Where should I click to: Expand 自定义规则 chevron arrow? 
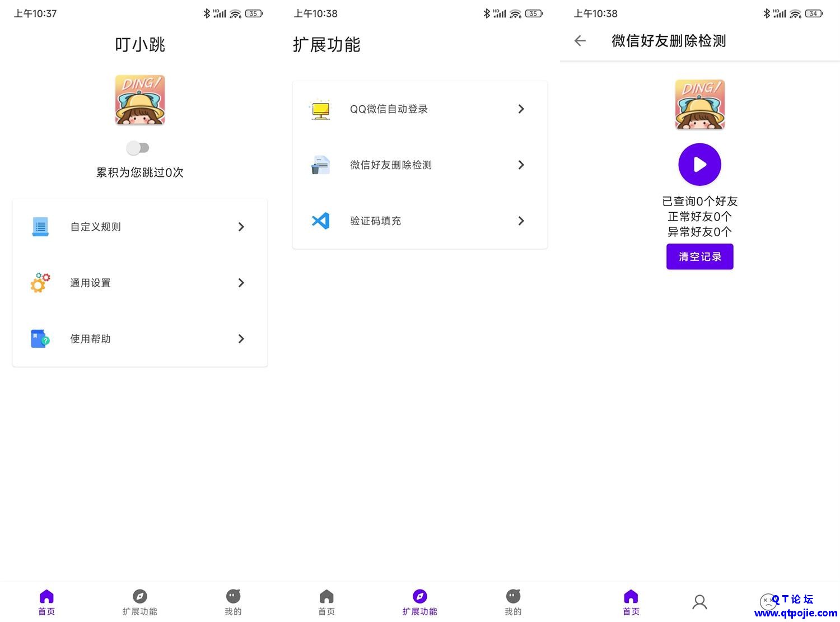pyautogui.click(x=241, y=227)
